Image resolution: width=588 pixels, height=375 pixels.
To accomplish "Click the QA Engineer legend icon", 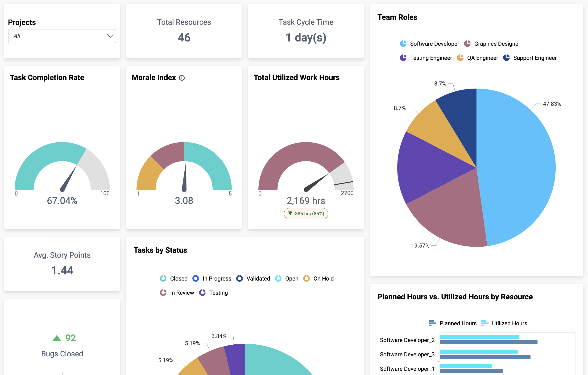I will click(460, 58).
